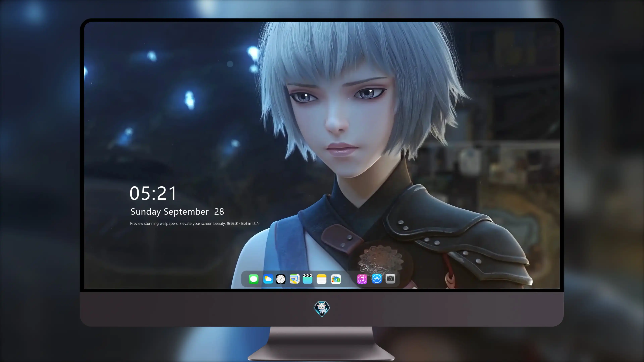Open the Maps app icon
Viewport: 644px width, 362px height.
coord(294,279)
